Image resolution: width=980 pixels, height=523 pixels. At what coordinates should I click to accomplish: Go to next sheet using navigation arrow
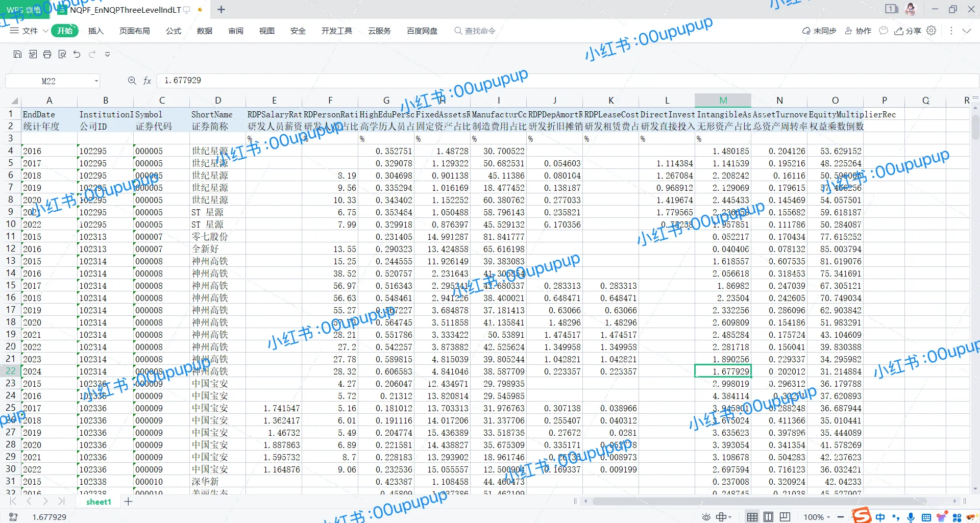point(45,502)
